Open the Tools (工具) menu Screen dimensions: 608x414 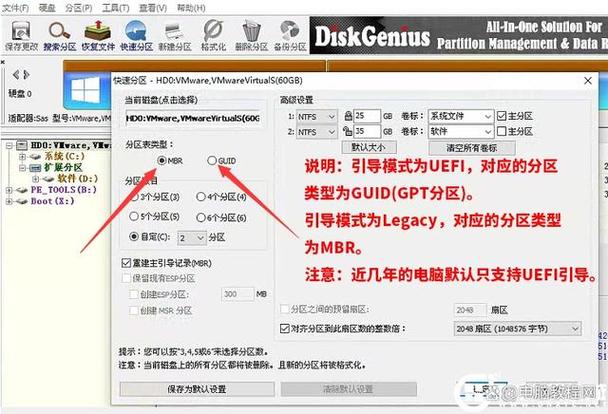(x=116, y=7)
